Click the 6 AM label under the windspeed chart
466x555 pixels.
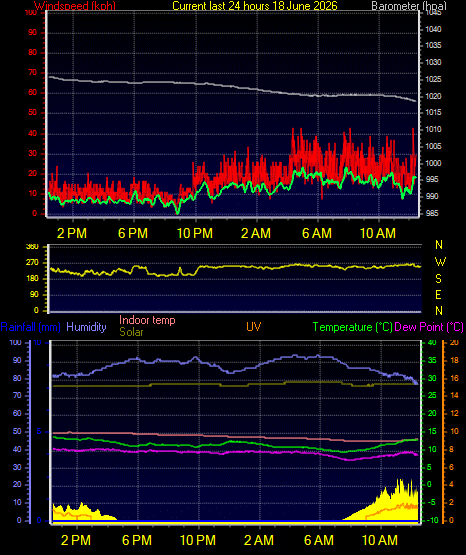click(x=317, y=233)
